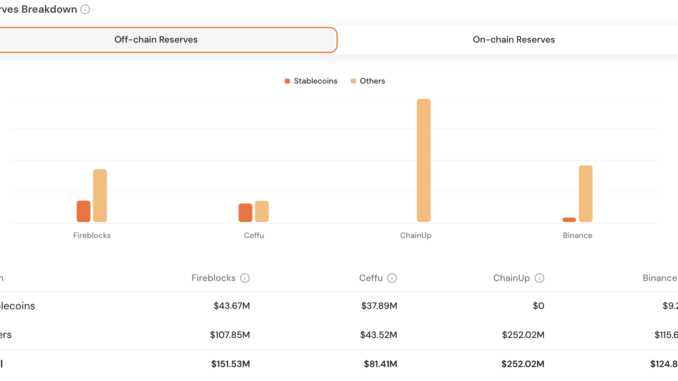Switch to the On-chain Reserves tab

click(x=513, y=40)
